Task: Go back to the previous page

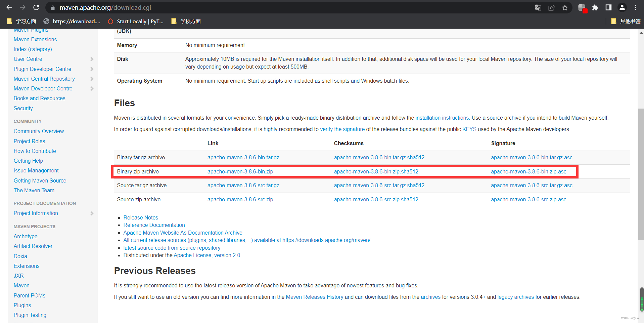Action: (9, 7)
